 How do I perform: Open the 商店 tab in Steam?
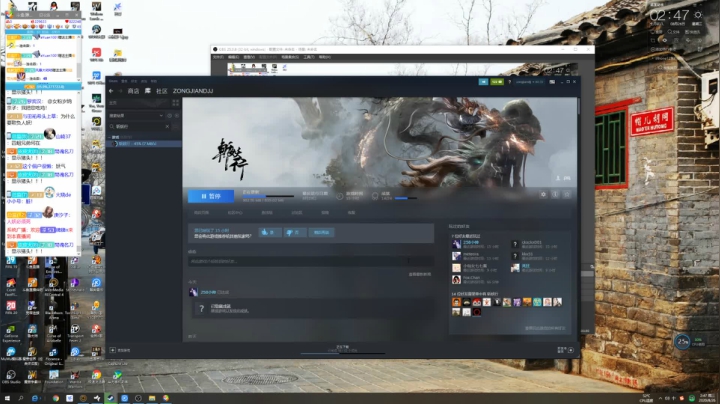(133, 91)
